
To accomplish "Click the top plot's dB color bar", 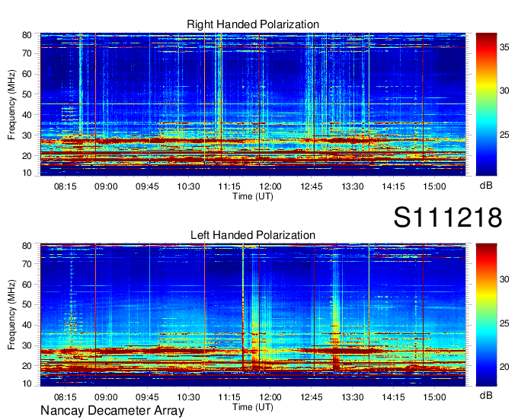I will coord(486,104).
